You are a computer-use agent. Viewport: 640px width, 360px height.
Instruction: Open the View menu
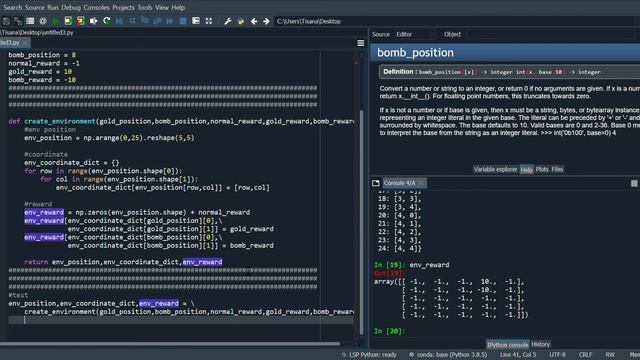(162, 7)
